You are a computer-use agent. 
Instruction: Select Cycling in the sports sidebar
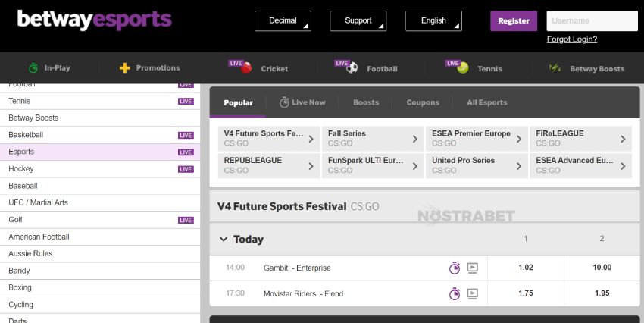click(100, 305)
